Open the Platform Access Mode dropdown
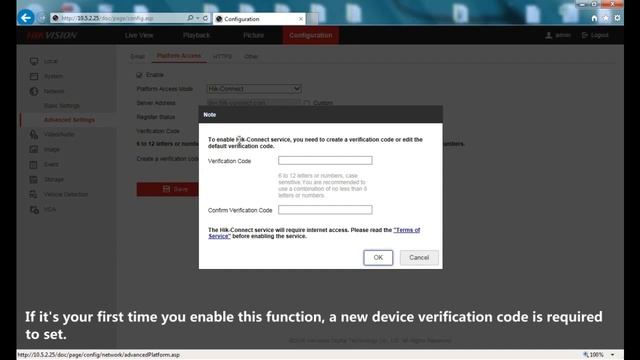Viewport: 640px width, 360px height. [x=254, y=89]
